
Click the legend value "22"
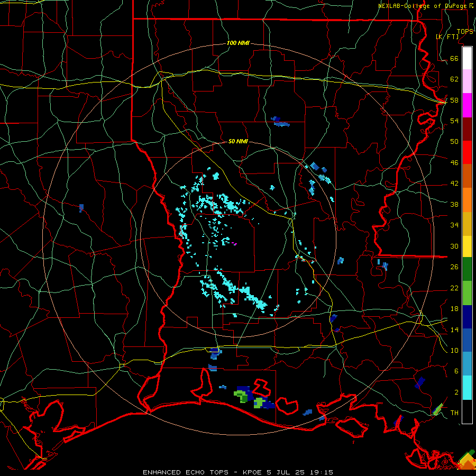coord(454,288)
